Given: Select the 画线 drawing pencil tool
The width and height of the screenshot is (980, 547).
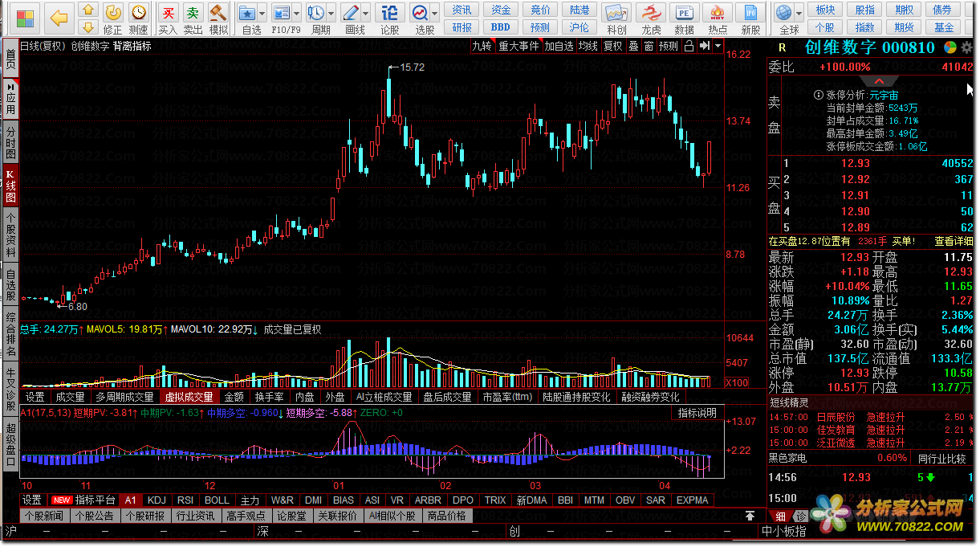Looking at the screenshot, I should pos(350,14).
